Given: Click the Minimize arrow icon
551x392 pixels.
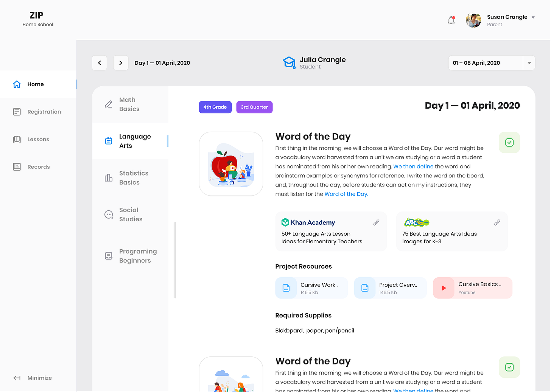Looking at the screenshot, I should point(17,378).
